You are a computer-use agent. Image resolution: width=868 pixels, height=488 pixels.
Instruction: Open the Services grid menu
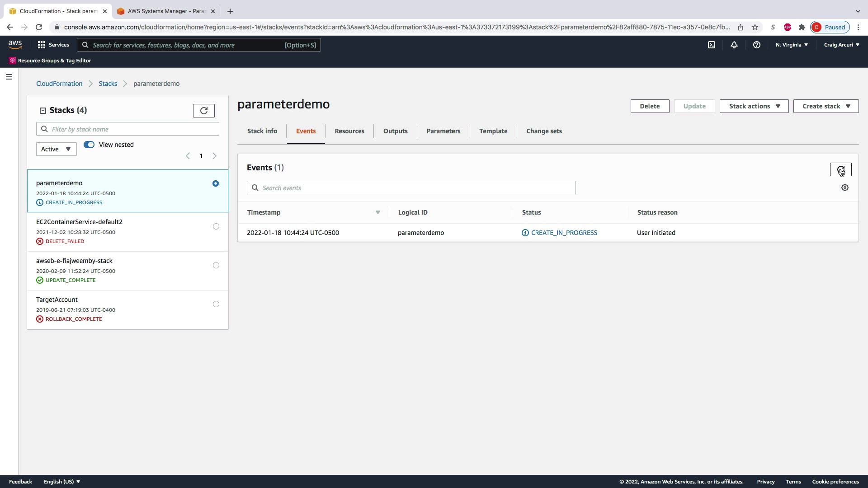click(53, 45)
